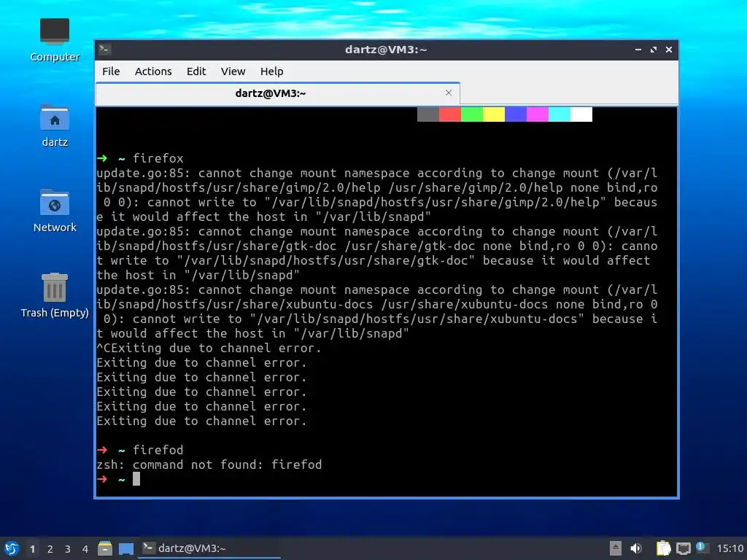The image size is (747, 560).
Task: Open the Actions menu
Action: (x=153, y=71)
